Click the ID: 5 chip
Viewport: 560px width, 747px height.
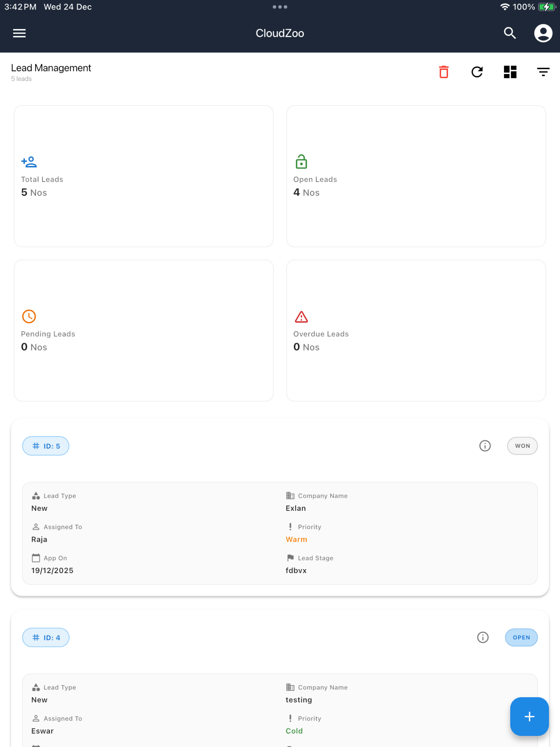click(46, 446)
